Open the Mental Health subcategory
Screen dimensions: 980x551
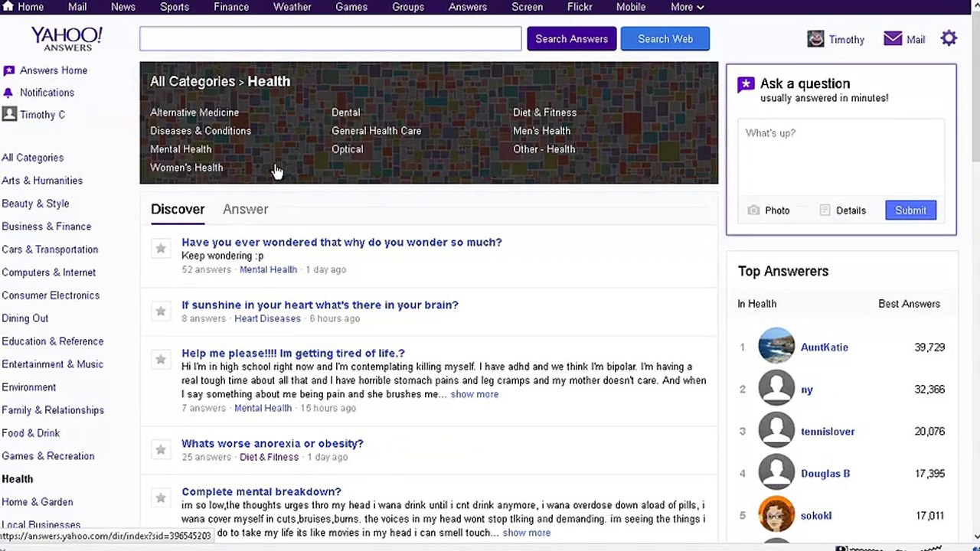click(181, 149)
